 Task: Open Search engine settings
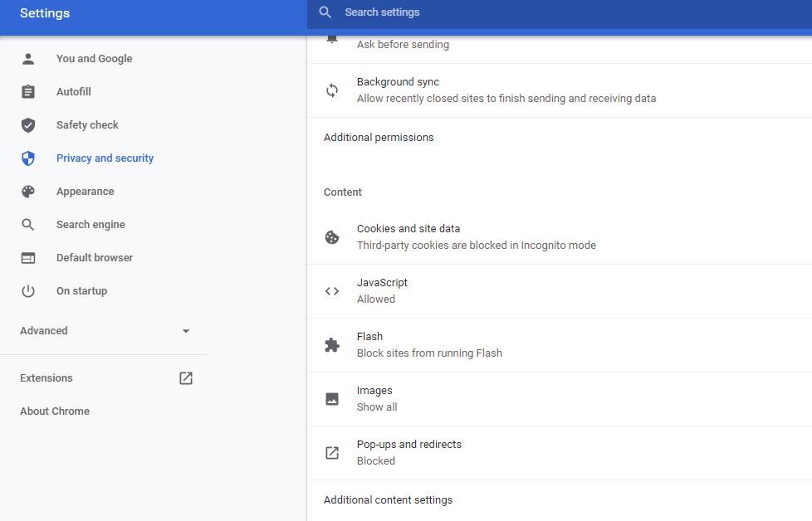[x=90, y=225]
